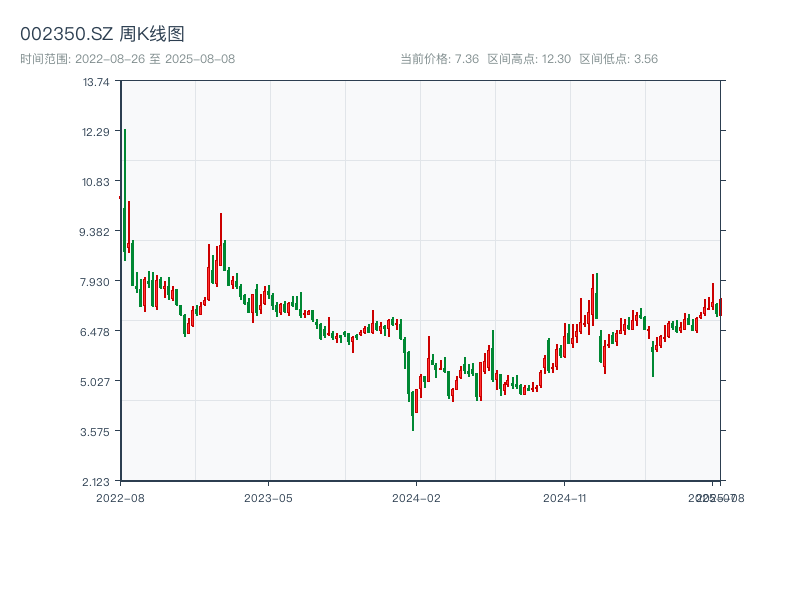Image resolution: width=800 pixels, height=600 pixels.
Task: Select the 2022-08 date axis label
Action: click(x=120, y=497)
